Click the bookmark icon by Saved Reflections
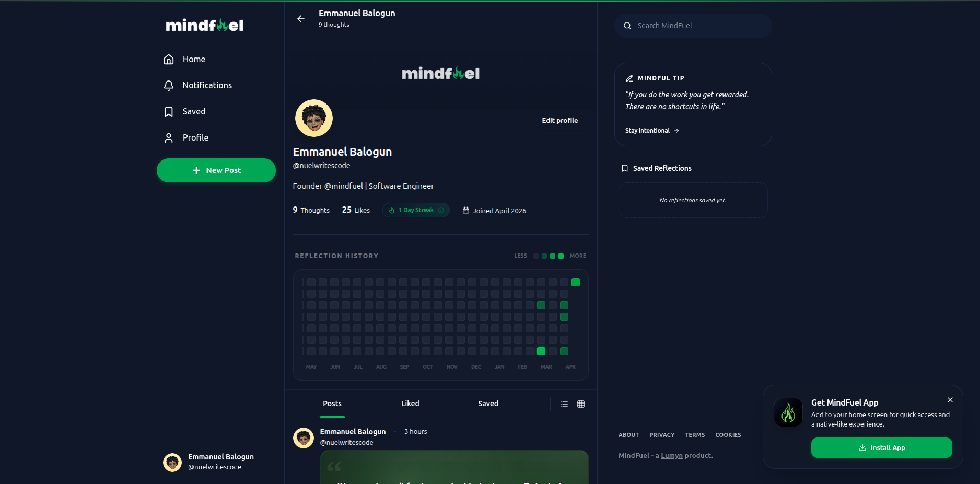Image resolution: width=980 pixels, height=484 pixels. [x=625, y=168]
